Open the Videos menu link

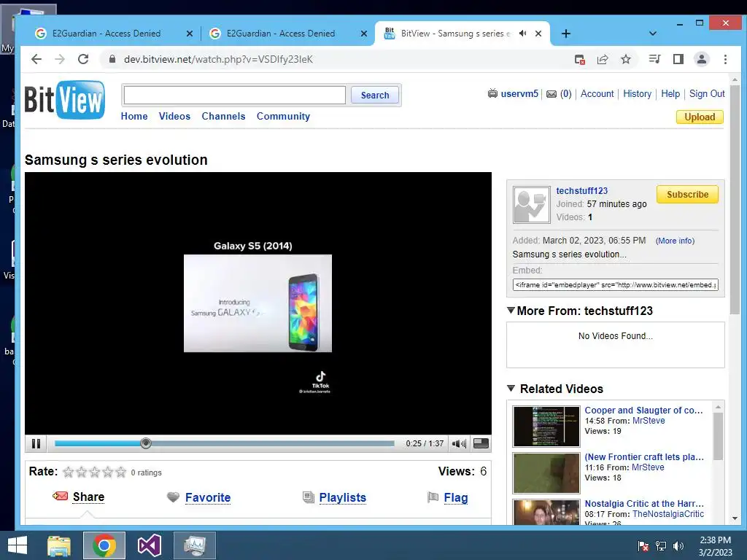tap(174, 116)
